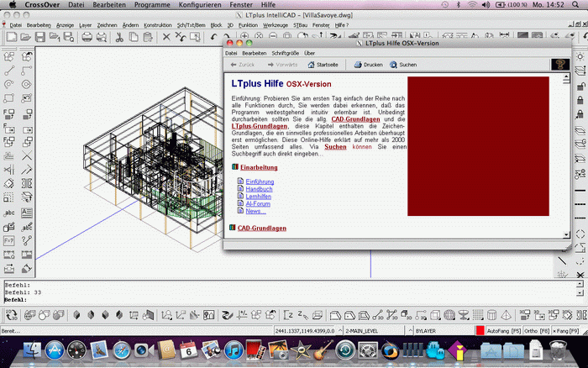Click the arrow beside the coordinates field
Screen dimensions: 588x368
click(x=339, y=331)
